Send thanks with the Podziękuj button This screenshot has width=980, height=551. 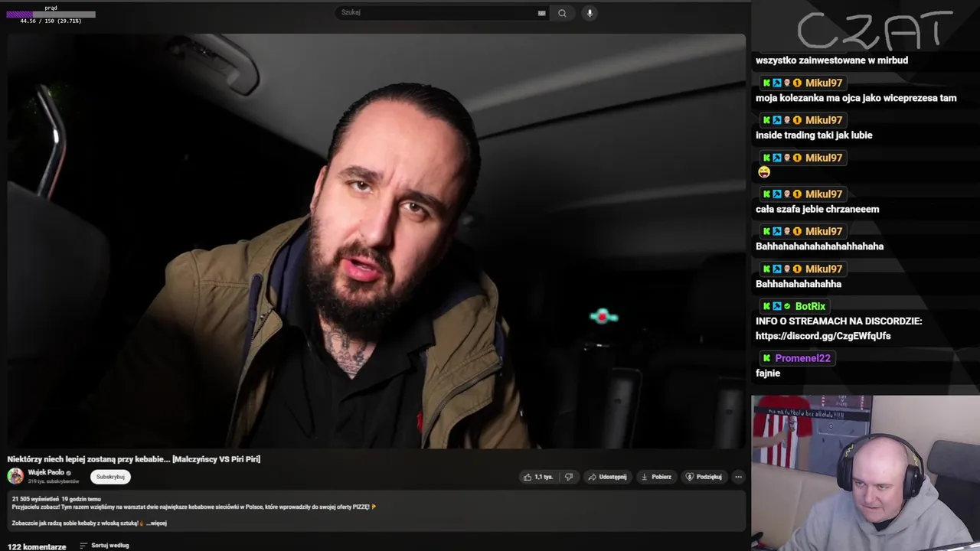pos(704,477)
